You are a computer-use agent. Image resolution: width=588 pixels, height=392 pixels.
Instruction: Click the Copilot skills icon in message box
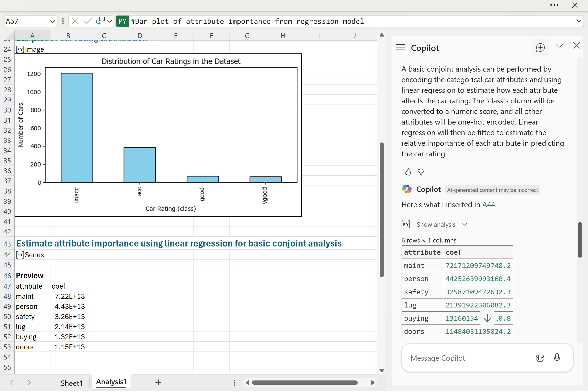pos(540,358)
